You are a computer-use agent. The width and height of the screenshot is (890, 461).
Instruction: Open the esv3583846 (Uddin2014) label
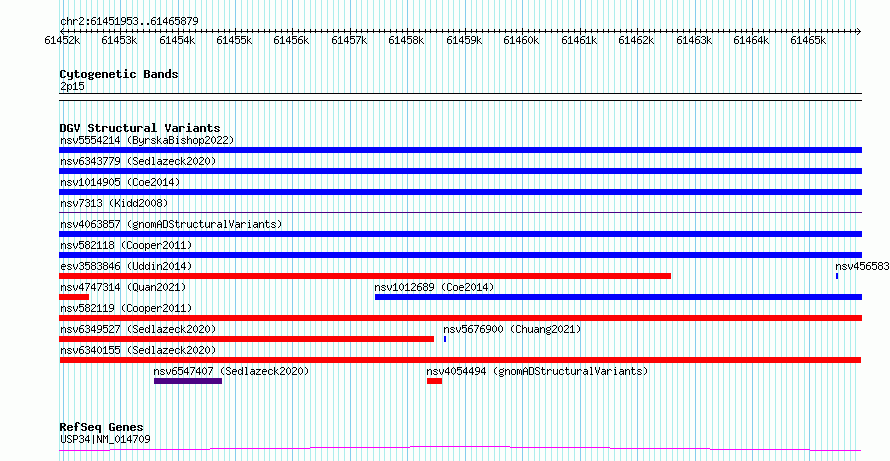tap(126, 266)
